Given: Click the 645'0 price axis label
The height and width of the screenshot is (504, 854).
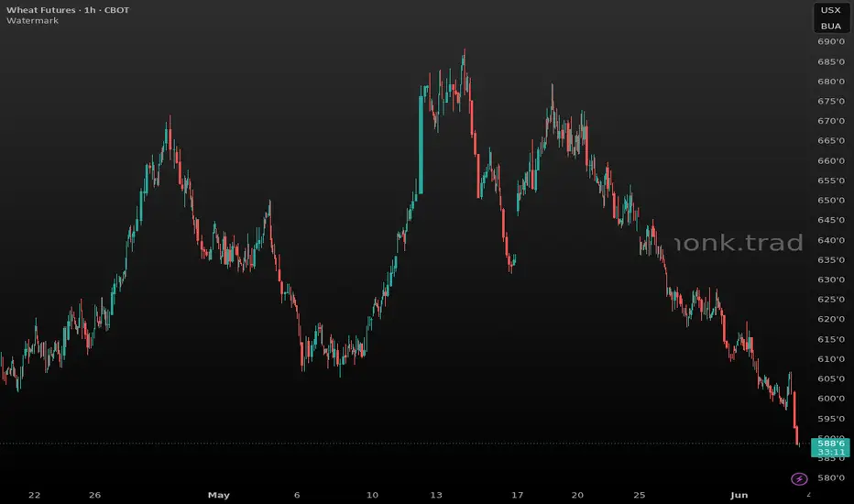Looking at the screenshot, I should 830,220.
